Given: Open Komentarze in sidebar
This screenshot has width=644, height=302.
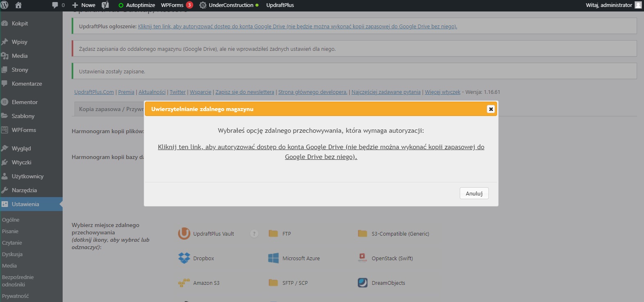Looking at the screenshot, I should click(x=31, y=84).
